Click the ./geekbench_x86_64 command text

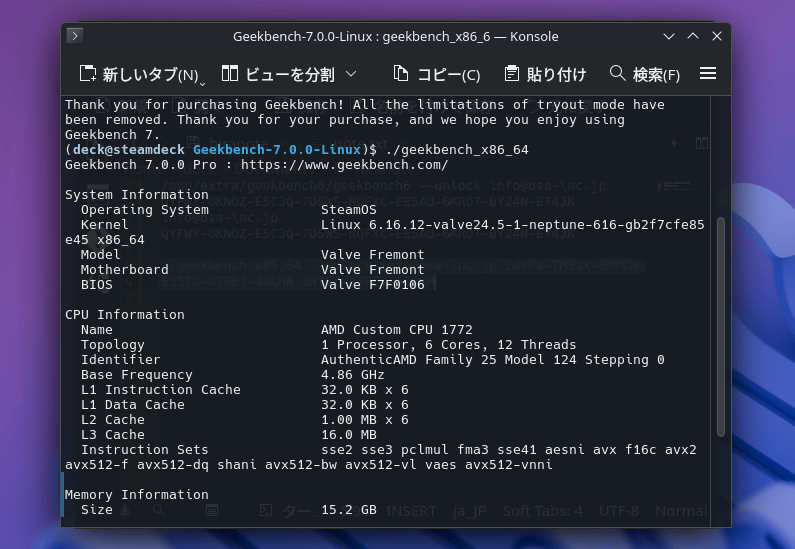pyautogui.click(x=457, y=150)
